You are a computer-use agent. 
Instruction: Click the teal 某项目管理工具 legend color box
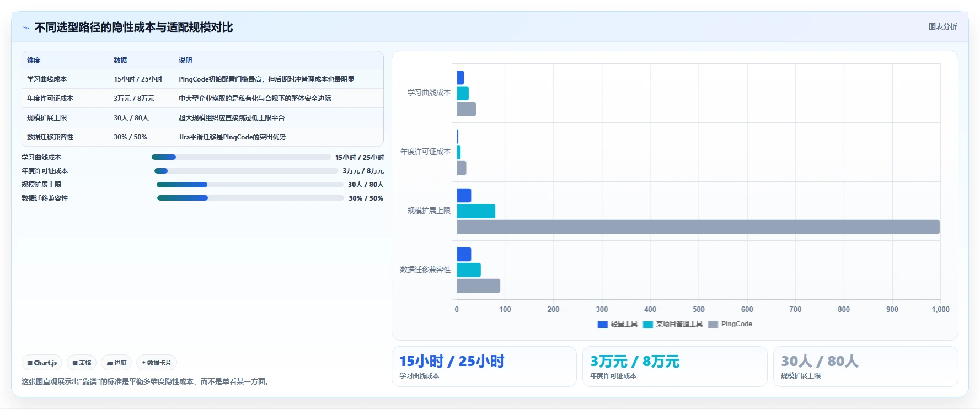(x=648, y=325)
